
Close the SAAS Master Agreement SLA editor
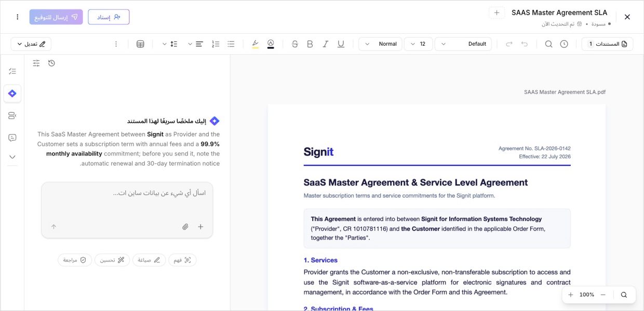click(x=627, y=17)
